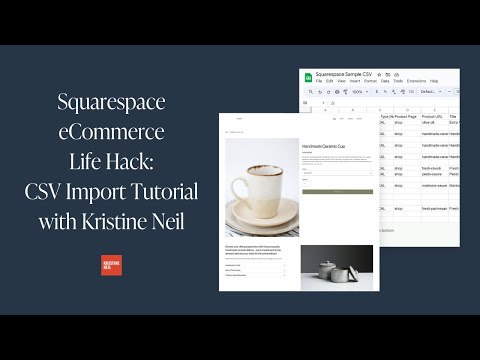
Task: Apply currency format with dollar icon
Action: (x=377, y=91)
